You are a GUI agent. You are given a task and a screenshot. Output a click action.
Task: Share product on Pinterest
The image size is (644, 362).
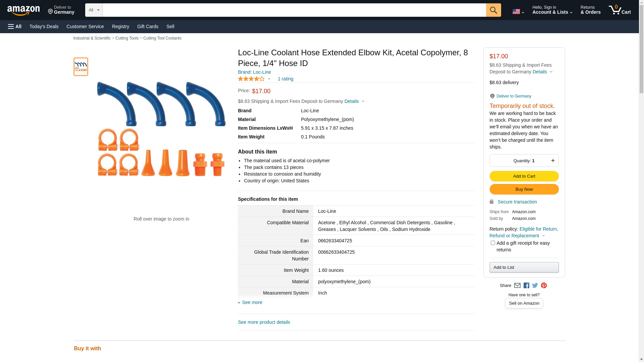(x=544, y=285)
